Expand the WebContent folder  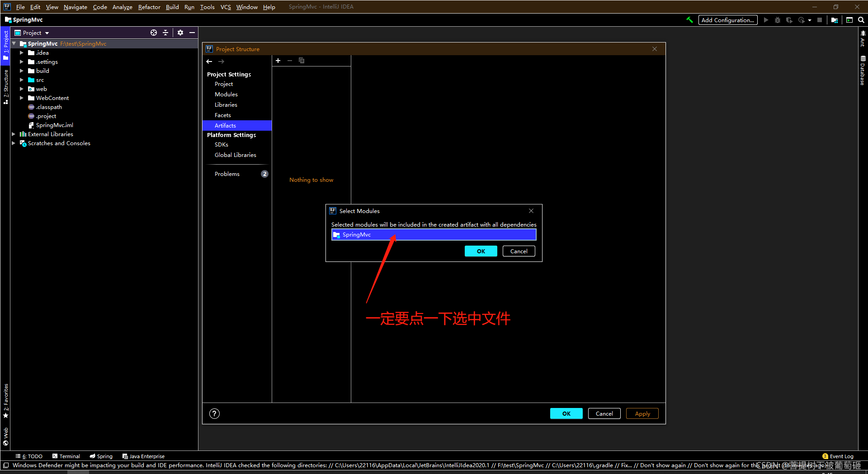click(x=21, y=98)
